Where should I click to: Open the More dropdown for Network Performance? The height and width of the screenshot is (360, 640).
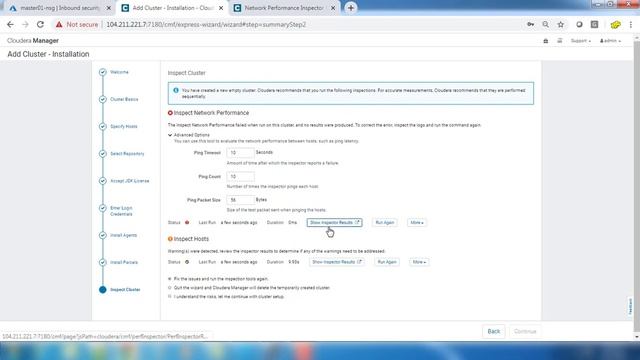[x=417, y=222]
